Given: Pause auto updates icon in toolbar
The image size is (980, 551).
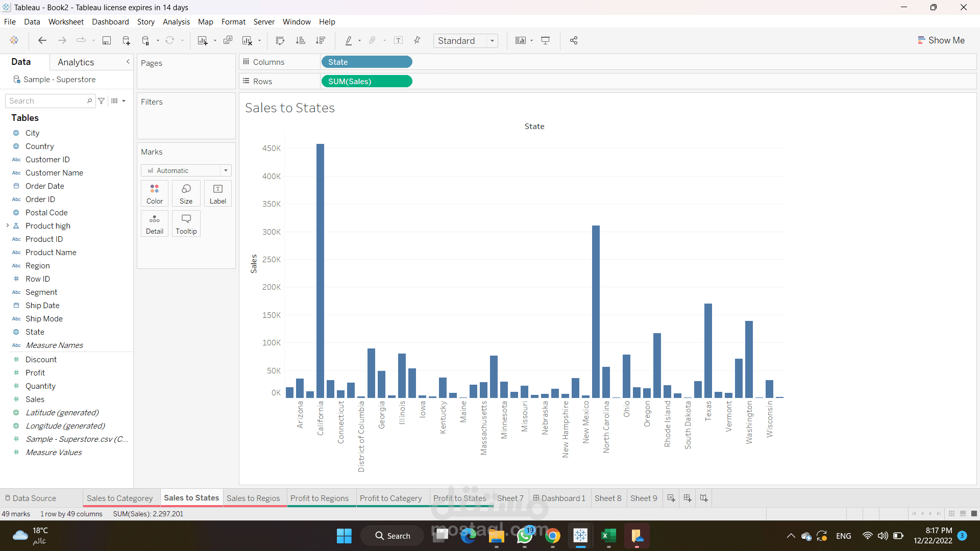Looking at the screenshot, I should 145,40.
